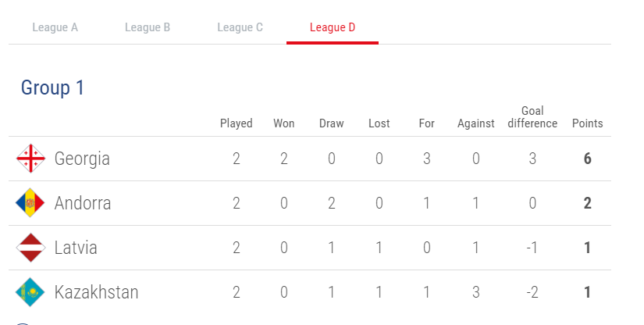Click Georgia's 6 points value
This screenshot has width=644, height=325.
pos(587,159)
